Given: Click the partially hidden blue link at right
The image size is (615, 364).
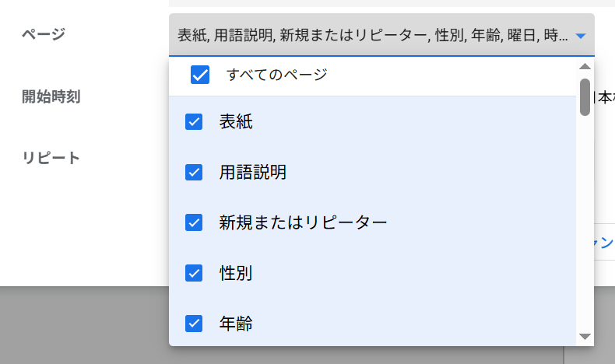Looking at the screenshot, I should tap(604, 243).
